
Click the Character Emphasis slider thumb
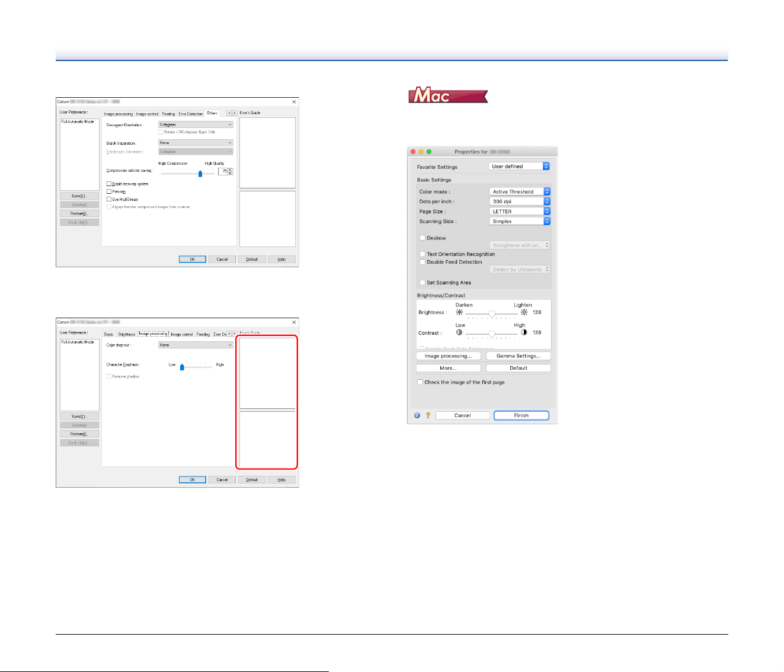click(182, 367)
